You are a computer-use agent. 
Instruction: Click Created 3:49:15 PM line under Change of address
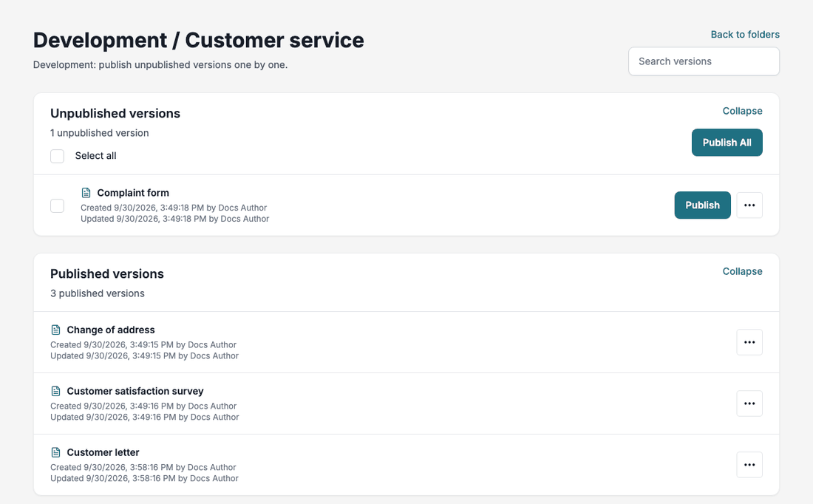click(x=143, y=345)
